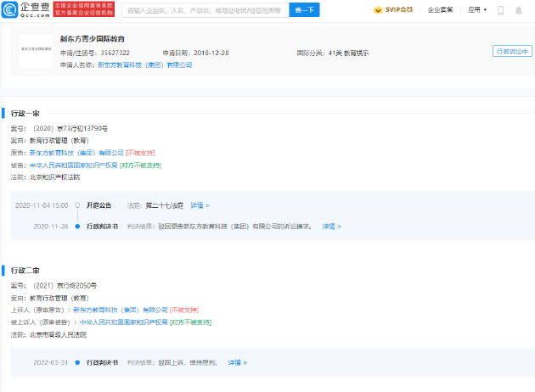Click the 第二十七法庭 courtroom text

(165, 205)
